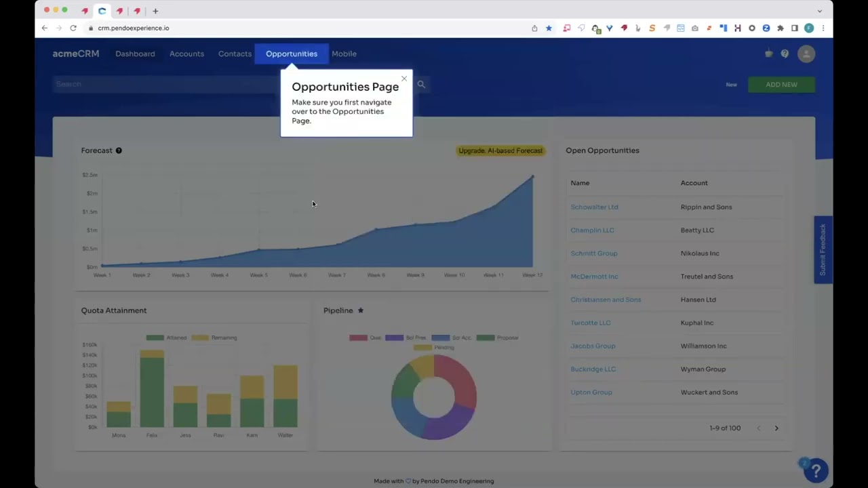Click the Wuckert and Sons account cell
868x488 pixels.
coord(709,392)
